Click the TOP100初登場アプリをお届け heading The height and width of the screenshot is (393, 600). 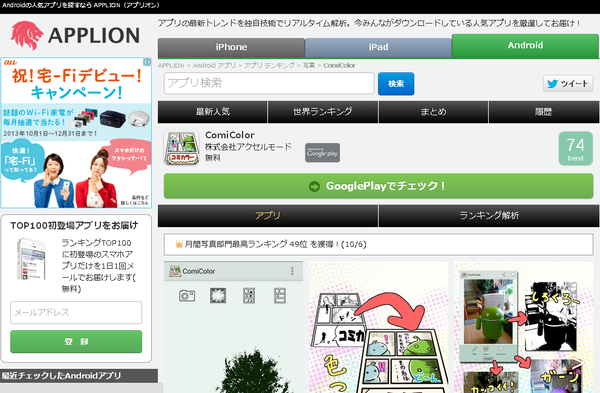(x=74, y=225)
